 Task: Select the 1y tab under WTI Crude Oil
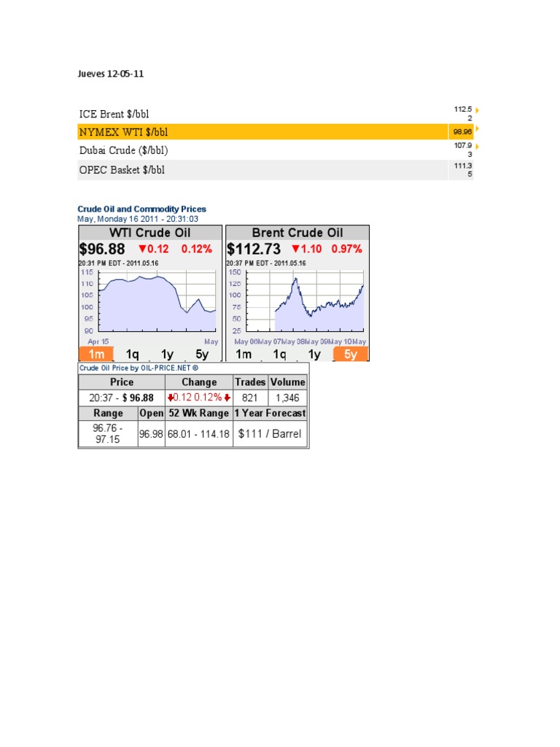click(167, 354)
